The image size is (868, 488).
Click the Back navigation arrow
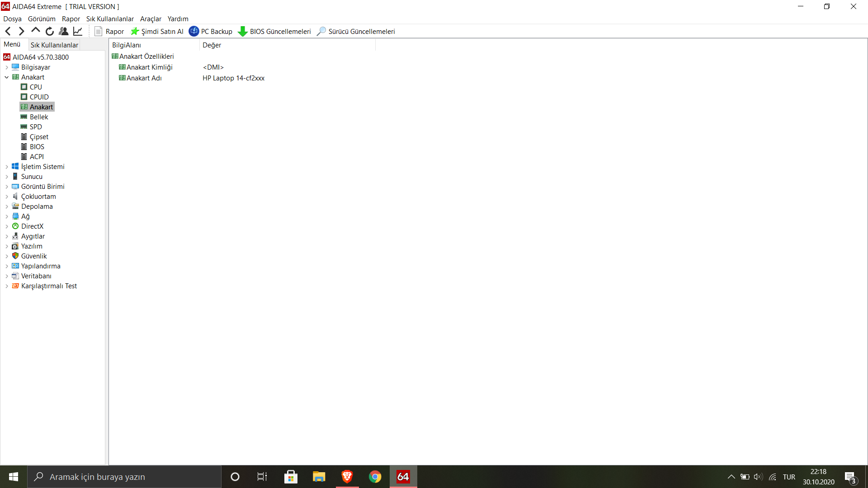click(8, 31)
